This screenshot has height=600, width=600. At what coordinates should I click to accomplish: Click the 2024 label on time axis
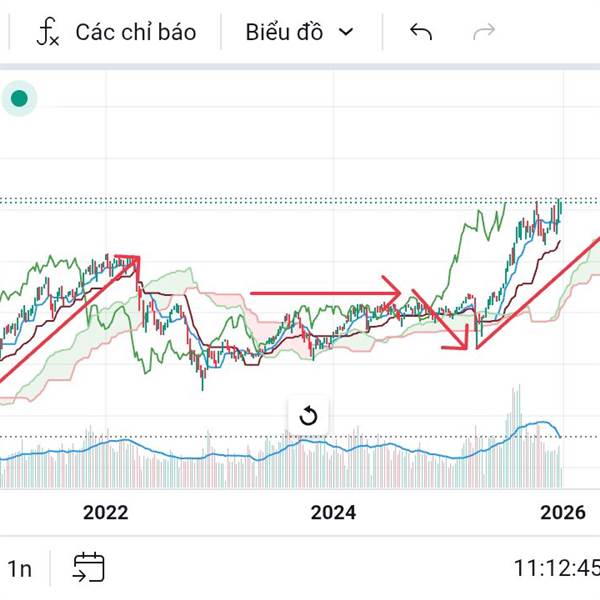pos(333,513)
